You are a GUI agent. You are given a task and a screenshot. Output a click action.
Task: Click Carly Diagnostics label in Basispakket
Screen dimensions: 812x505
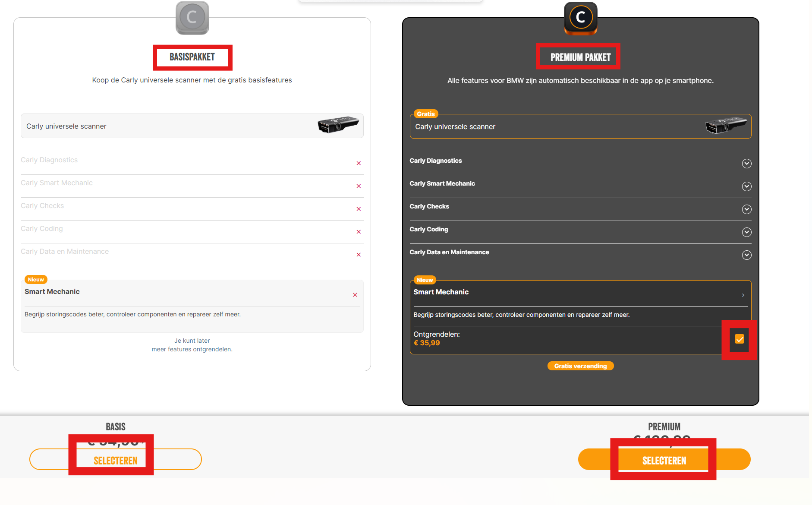pyautogui.click(x=49, y=160)
